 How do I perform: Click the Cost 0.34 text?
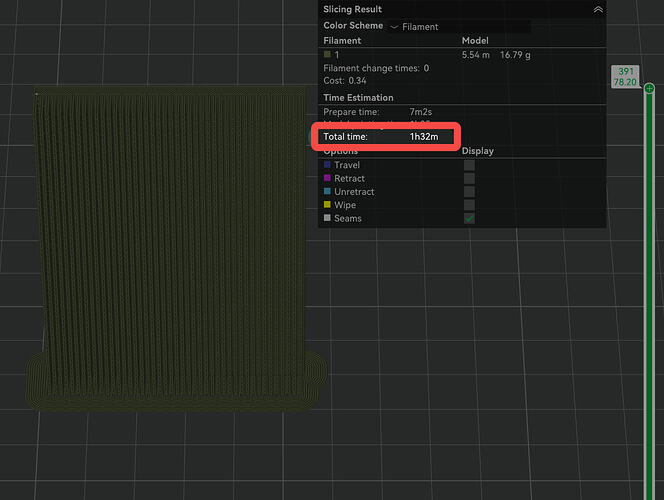coord(345,80)
